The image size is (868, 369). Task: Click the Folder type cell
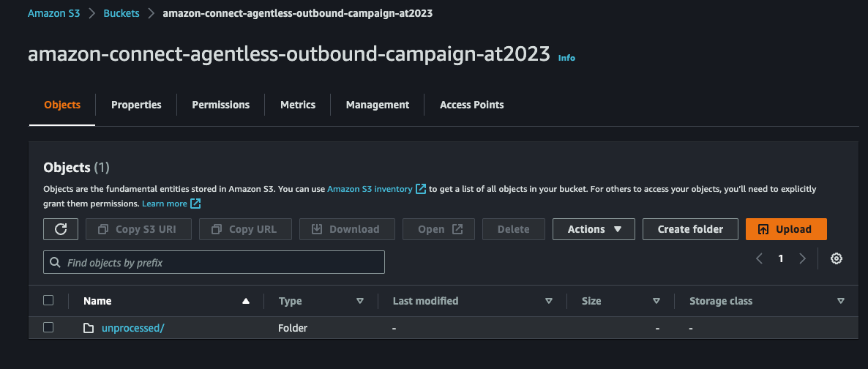(293, 328)
